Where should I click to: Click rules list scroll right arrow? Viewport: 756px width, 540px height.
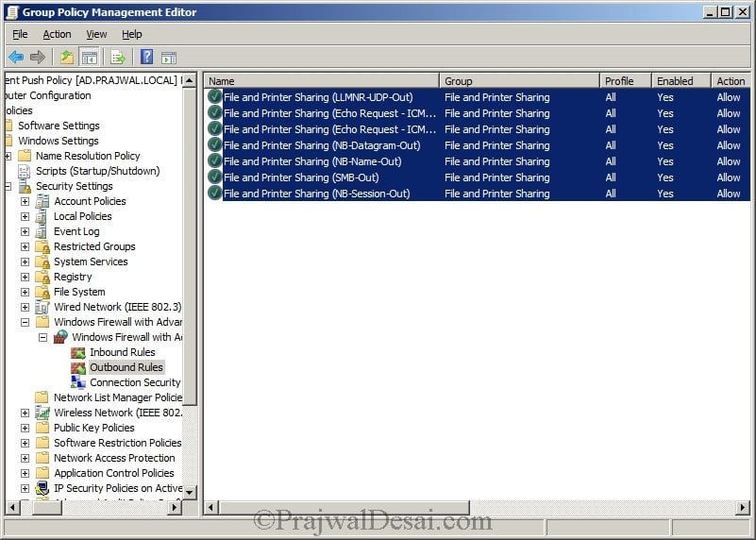pos(743,508)
